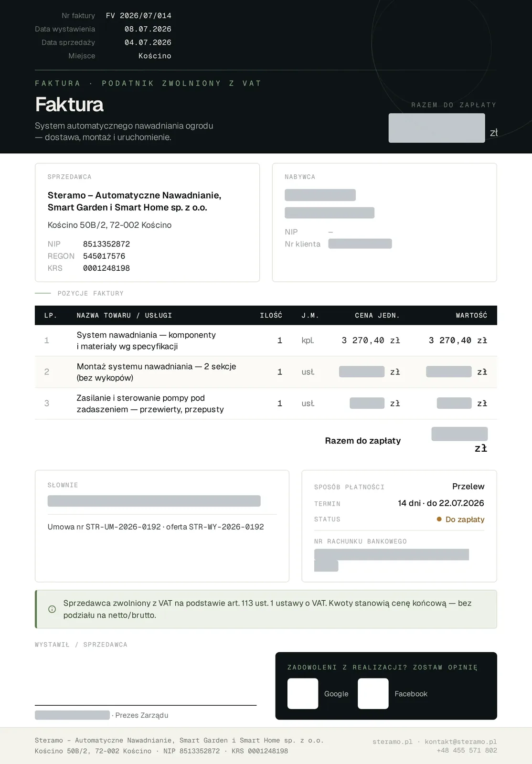The height and width of the screenshot is (764, 532).
Task: Click the redacted bank account number field
Action: (x=392, y=560)
